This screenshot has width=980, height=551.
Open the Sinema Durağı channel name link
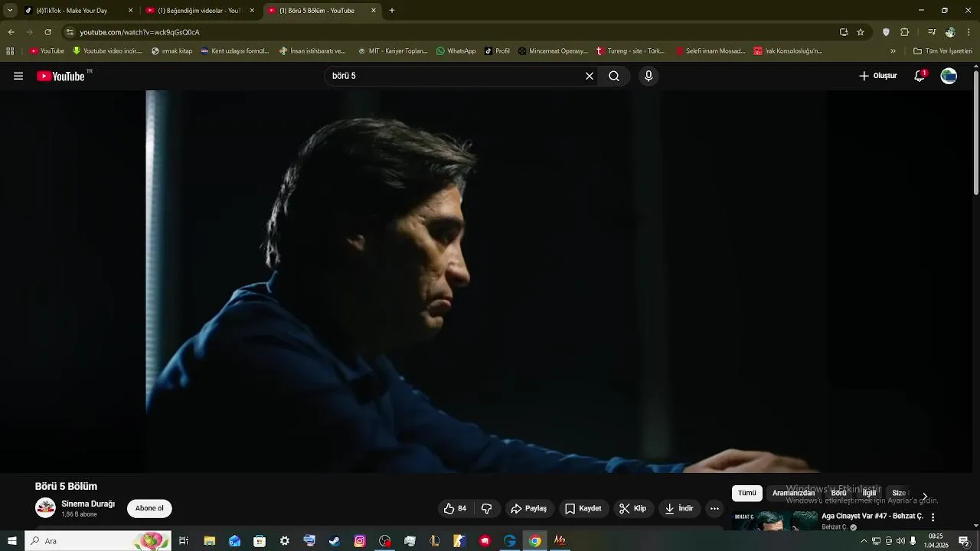click(x=88, y=504)
